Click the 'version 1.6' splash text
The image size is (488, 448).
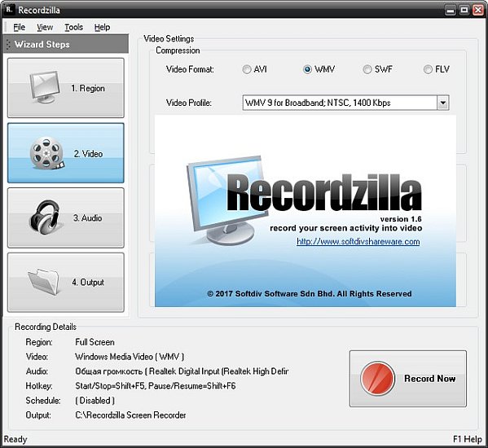coord(401,219)
